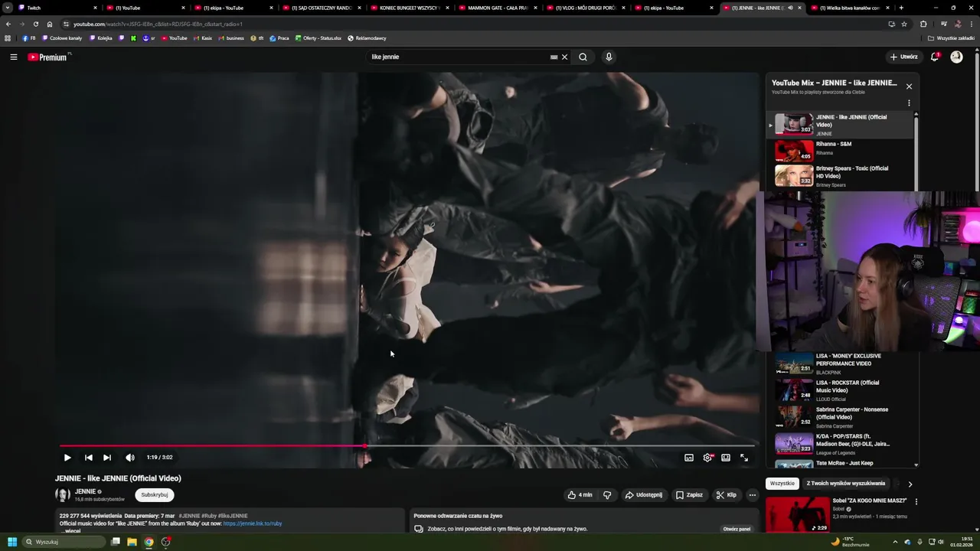Select LISA - ROCKSTAR in the playlist

click(840, 390)
